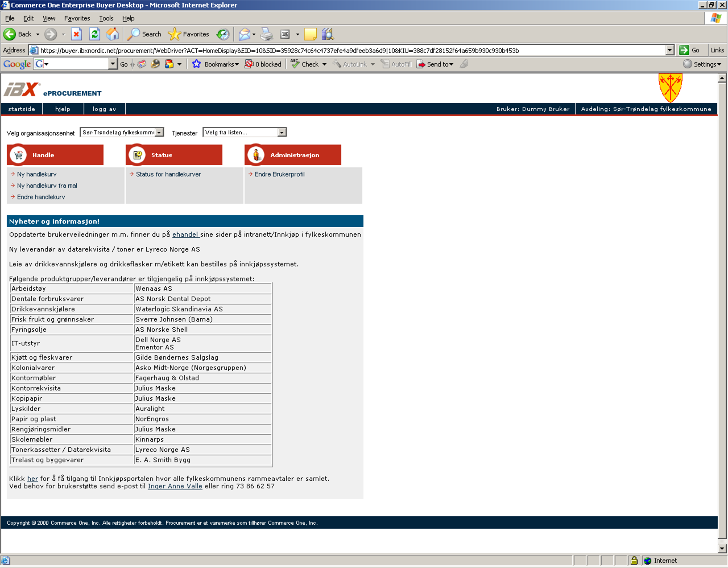Click the Print toolbar icon
Screen dimensions: 728x568
[267, 34]
